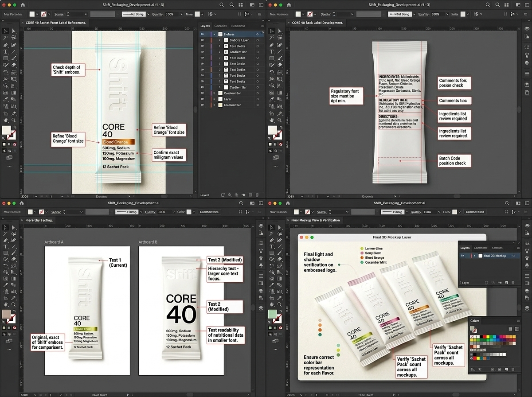Select the Pen tool in top-left window
This screenshot has height=397, width=532.
[x=5, y=45]
